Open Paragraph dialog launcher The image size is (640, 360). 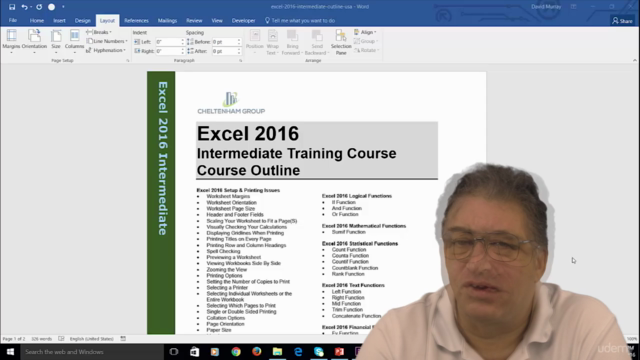[x=240, y=60]
